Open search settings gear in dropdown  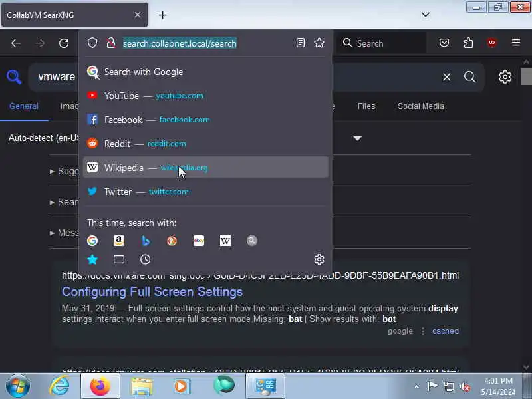point(319,259)
